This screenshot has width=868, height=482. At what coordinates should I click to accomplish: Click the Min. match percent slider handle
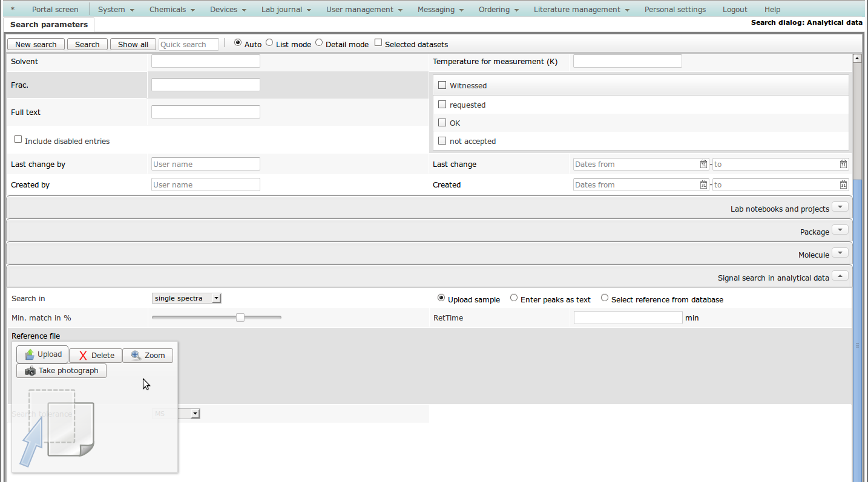click(240, 318)
